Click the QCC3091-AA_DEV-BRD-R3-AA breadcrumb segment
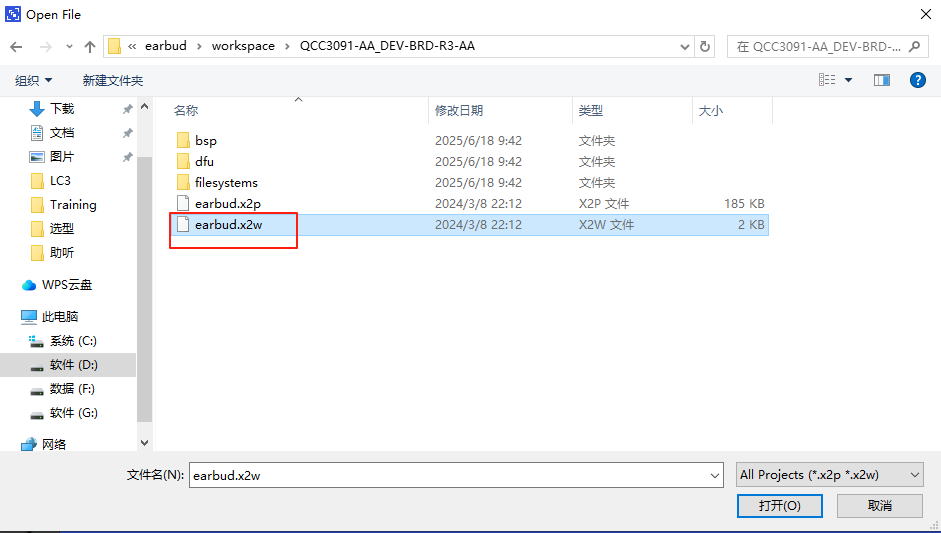 (387, 46)
